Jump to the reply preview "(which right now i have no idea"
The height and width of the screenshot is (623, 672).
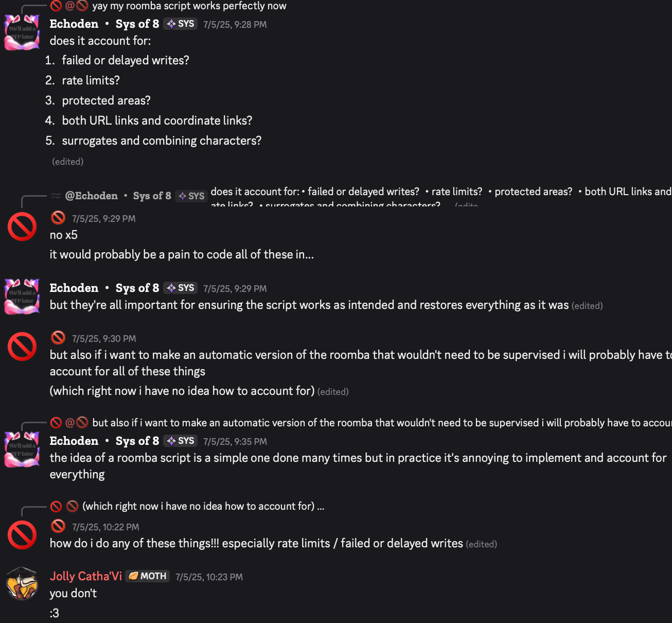203,506
